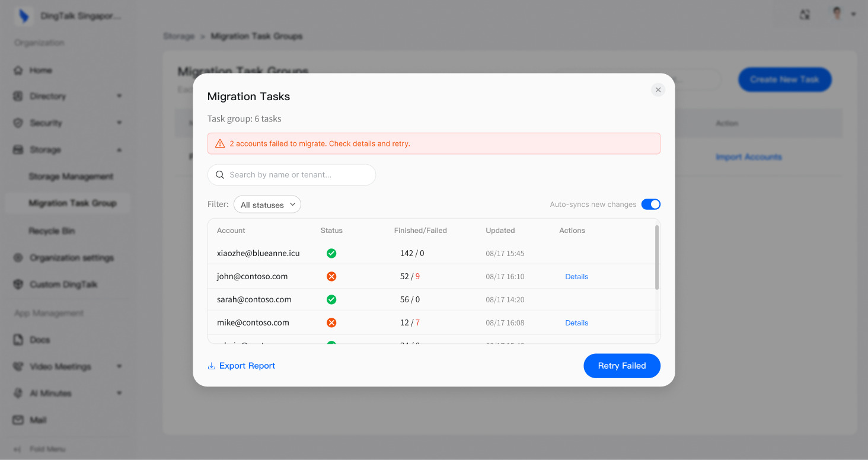Open Recycle Bin in sidebar

52,231
